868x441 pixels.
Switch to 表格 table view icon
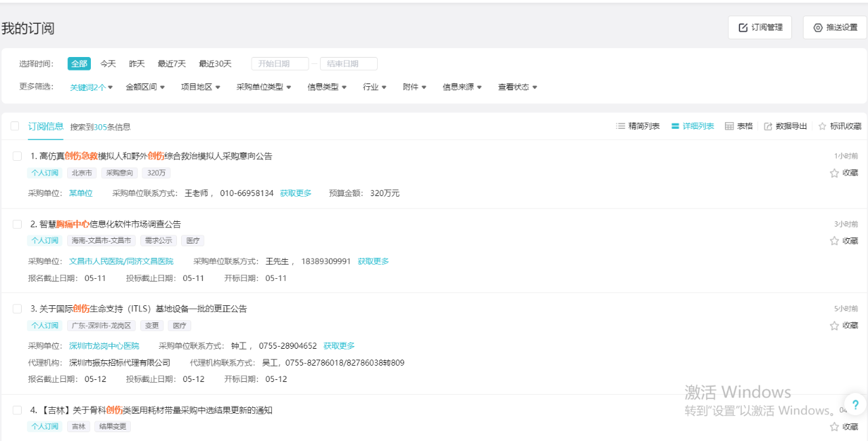730,126
